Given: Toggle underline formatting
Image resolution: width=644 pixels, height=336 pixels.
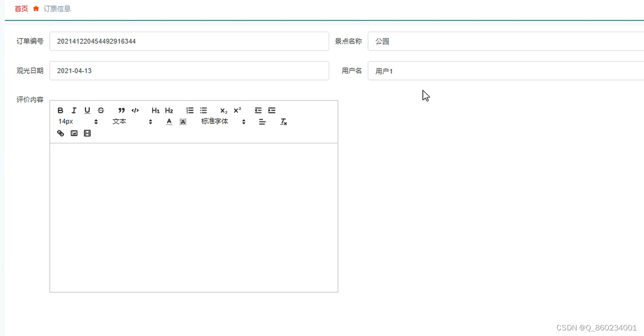Looking at the screenshot, I should (x=87, y=110).
